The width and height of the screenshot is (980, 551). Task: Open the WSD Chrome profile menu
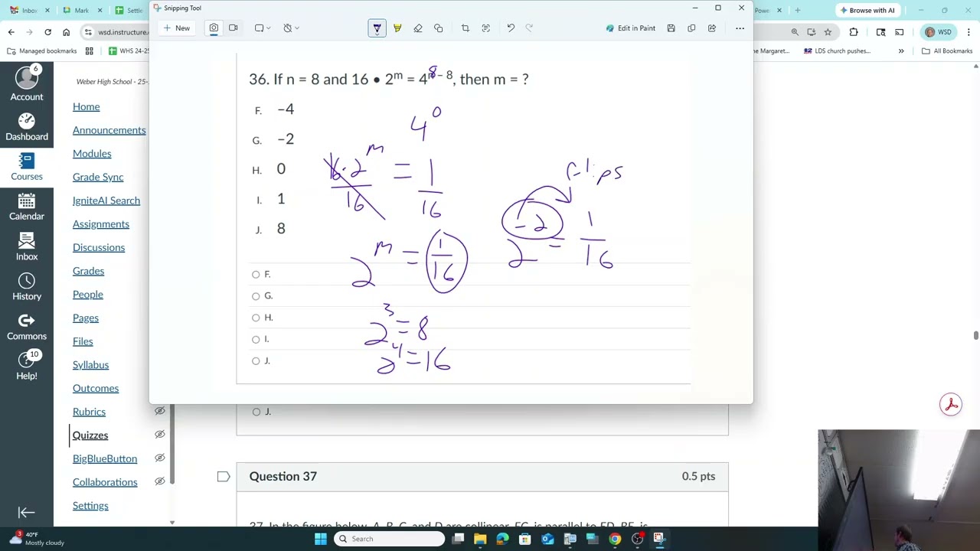point(938,32)
